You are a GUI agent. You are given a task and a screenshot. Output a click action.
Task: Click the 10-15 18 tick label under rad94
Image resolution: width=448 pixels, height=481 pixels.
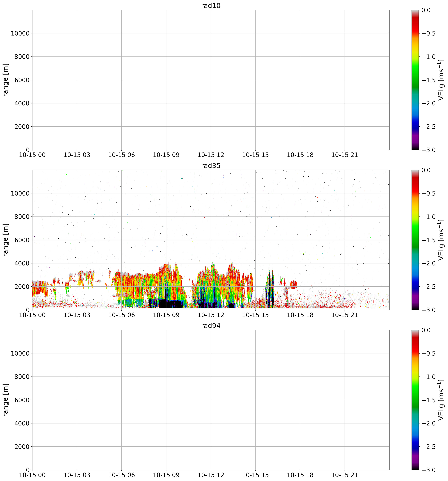[300, 475]
